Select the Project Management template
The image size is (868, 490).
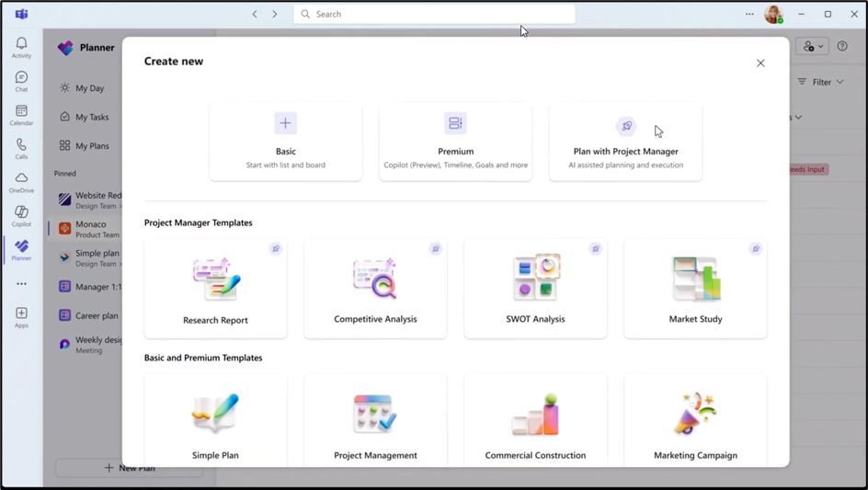(x=375, y=420)
